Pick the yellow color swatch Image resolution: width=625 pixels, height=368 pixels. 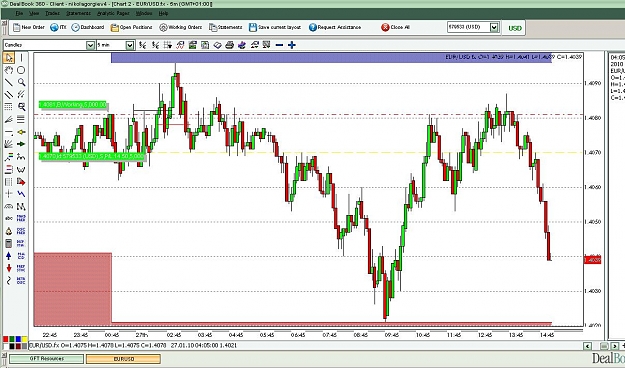pyautogui.click(x=25, y=339)
